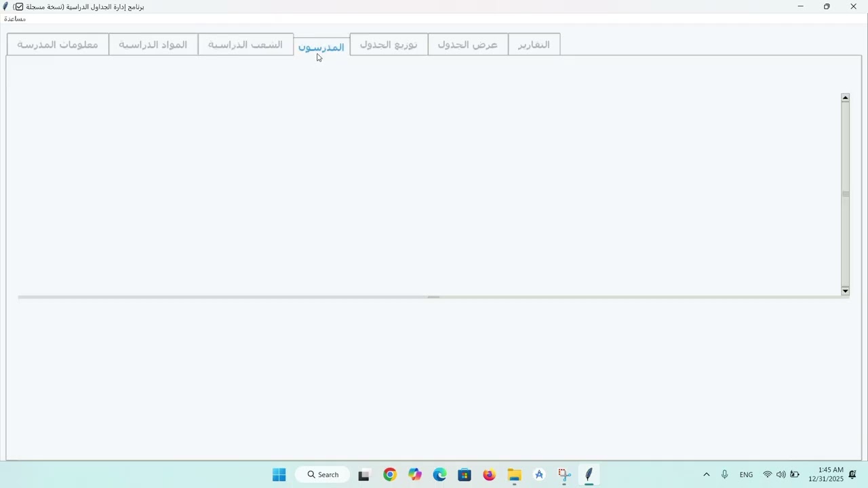
Task: Open the عرض الجدول tab
Action: pyautogui.click(x=468, y=45)
